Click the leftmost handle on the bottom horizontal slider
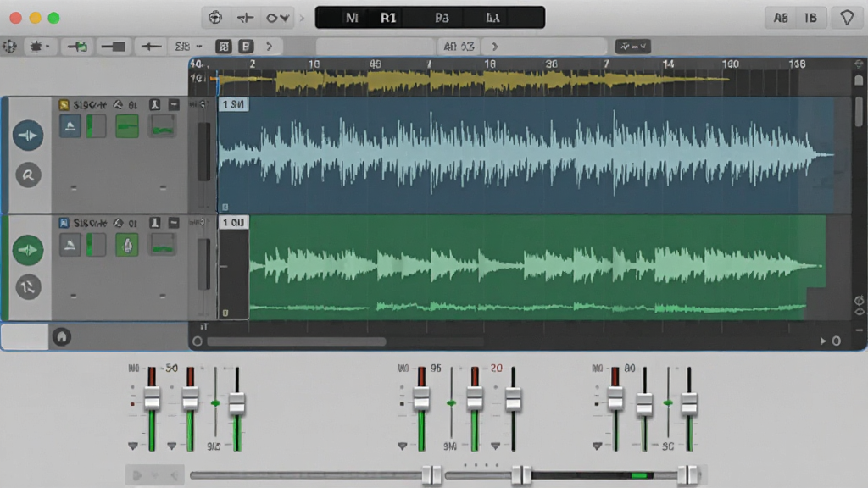Viewport: 868px width, 488px height. pyautogui.click(x=431, y=474)
